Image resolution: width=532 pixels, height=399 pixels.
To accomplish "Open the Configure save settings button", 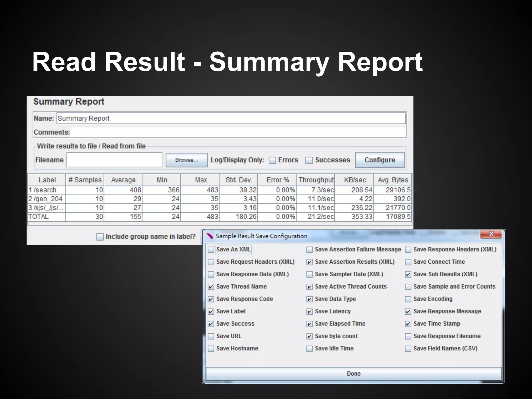I will pos(380,160).
